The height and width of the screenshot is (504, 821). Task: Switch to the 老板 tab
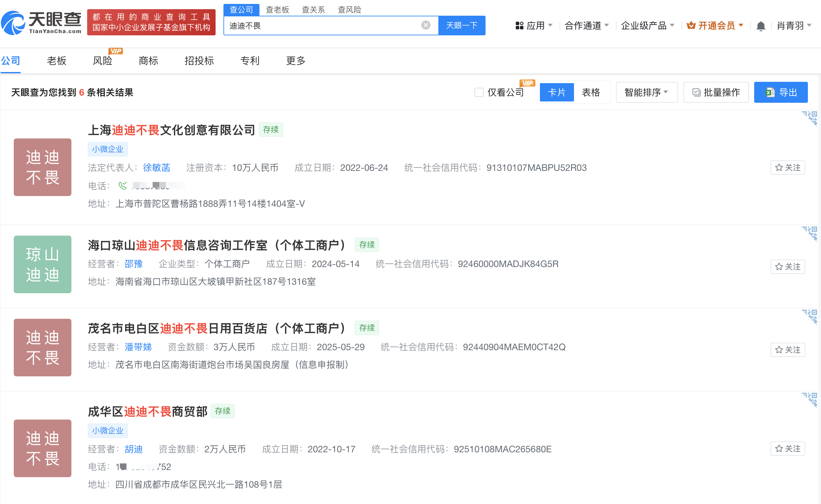56,61
